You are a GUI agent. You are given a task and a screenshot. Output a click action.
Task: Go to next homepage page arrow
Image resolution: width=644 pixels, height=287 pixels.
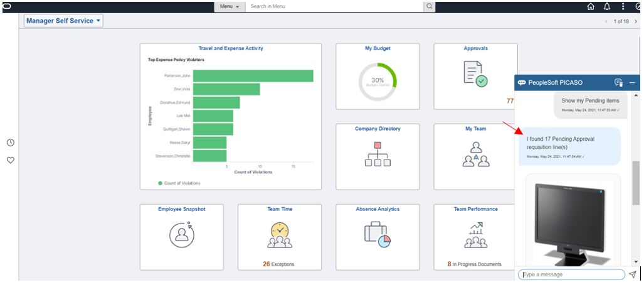(x=636, y=21)
